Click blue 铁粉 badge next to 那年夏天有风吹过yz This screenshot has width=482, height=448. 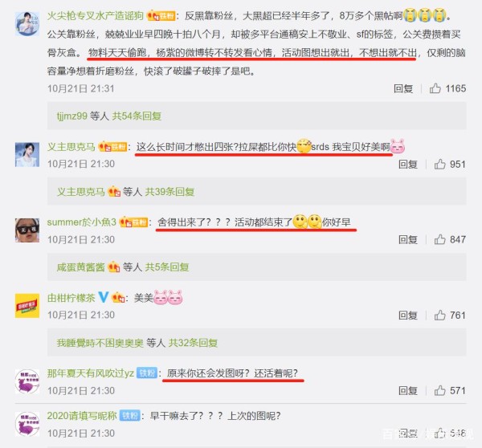[147, 373]
